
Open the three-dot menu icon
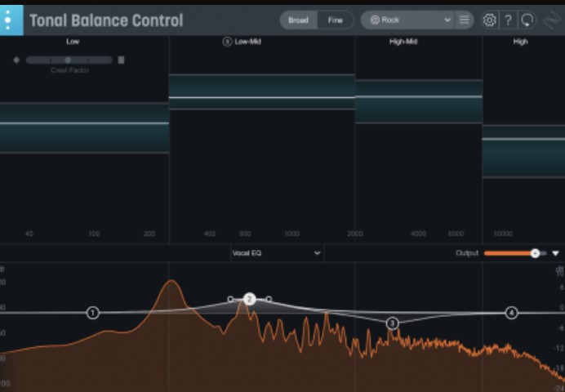tap(8, 20)
